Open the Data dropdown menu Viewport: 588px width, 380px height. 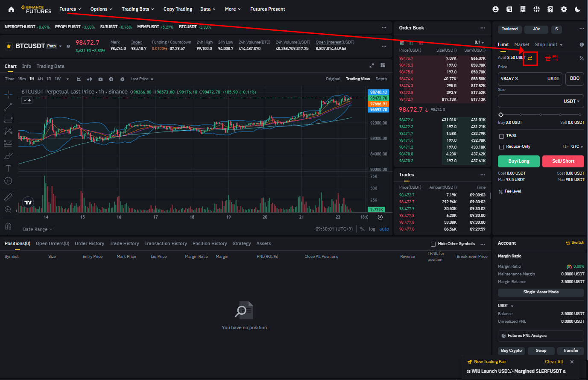point(208,9)
